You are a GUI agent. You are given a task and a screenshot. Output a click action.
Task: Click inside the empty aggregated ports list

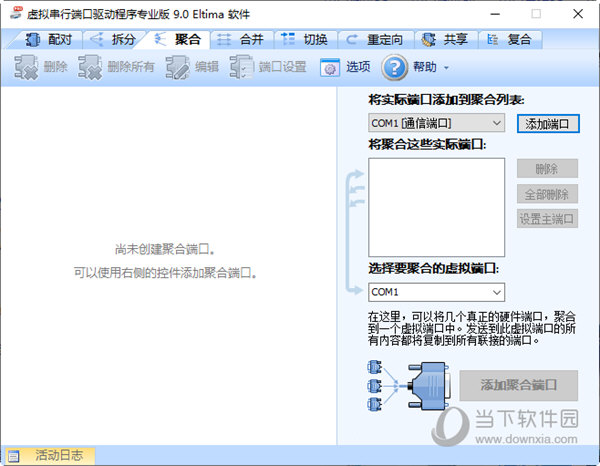[436, 206]
